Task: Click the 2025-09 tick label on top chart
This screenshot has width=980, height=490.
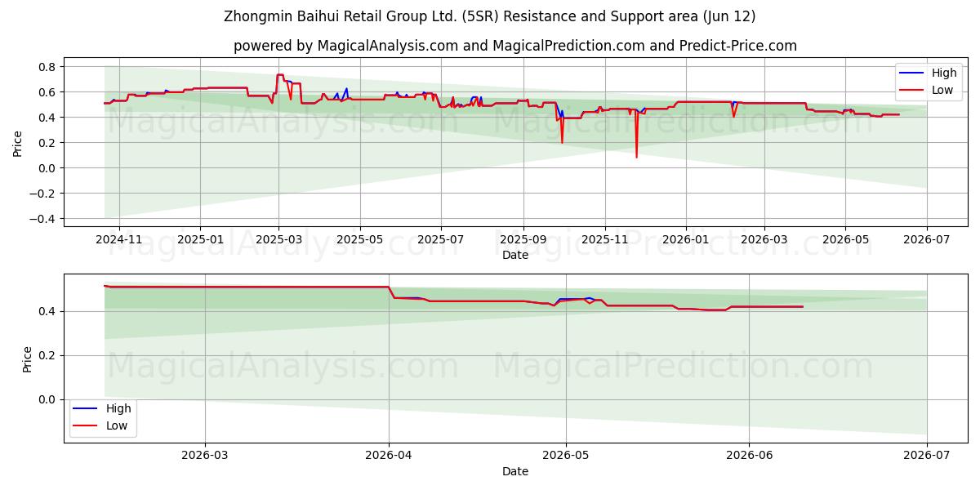Action: pyautogui.click(x=523, y=240)
